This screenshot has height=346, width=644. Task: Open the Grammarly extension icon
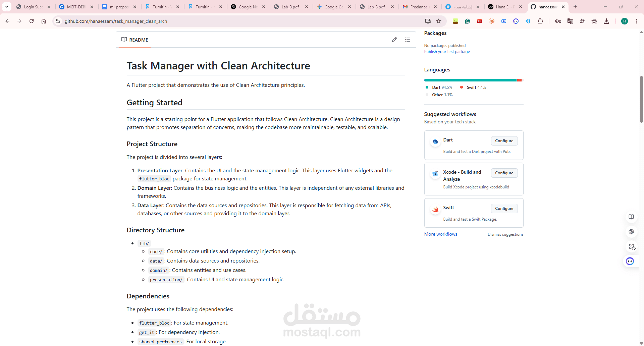(x=468, y=21)
